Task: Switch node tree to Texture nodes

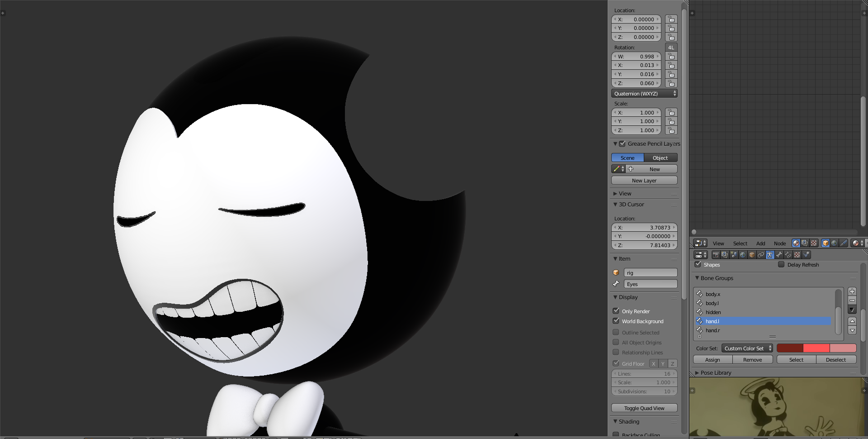Action: [x=814, y=243]
